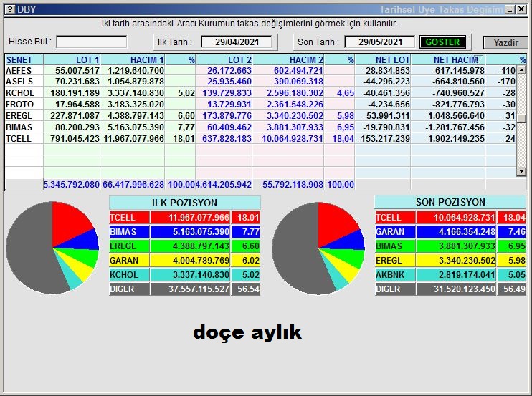
Task: Sort by the NET HACIM column header
Action: (448, 60)
